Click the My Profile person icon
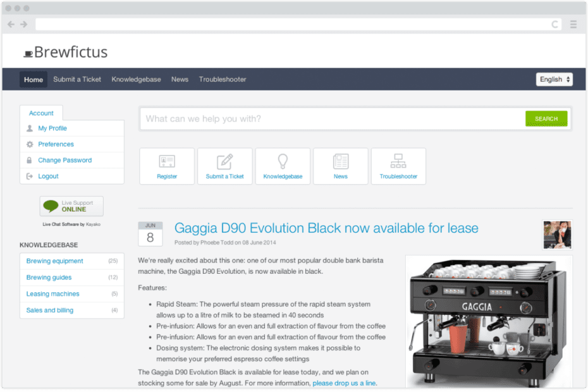The image size is (588, 392). [30, 128]
